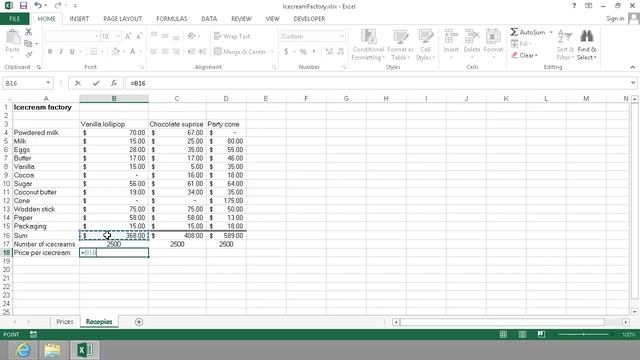This screenshot has height=360, width=640.
Task: Confirm formula entry with the checkmark icon
Action: (96, 83)
